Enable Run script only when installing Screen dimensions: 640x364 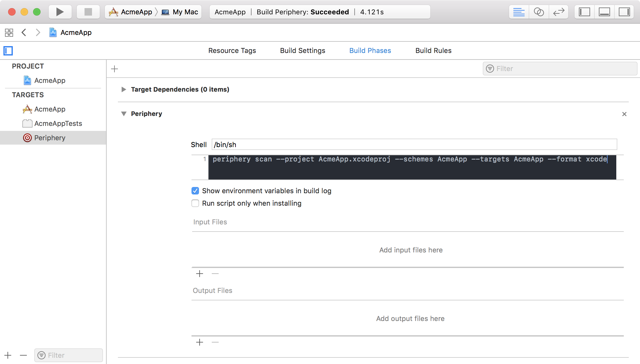coord(196,203)
